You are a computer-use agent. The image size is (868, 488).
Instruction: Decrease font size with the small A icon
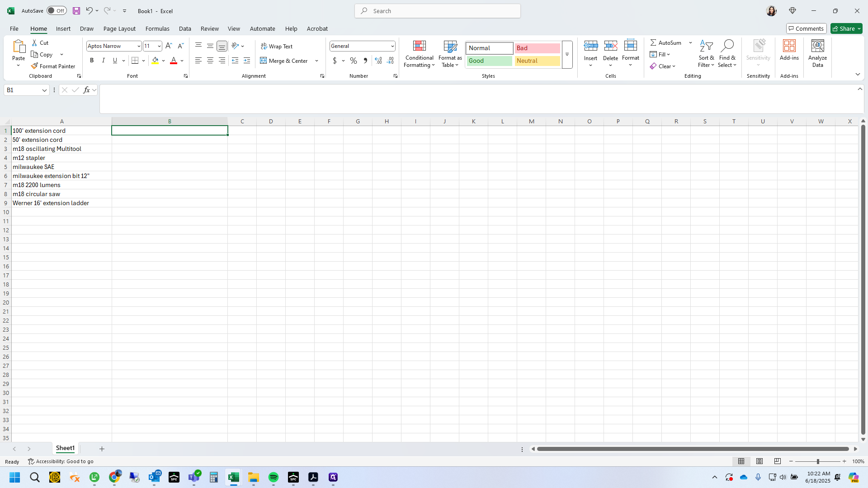pos(180,46)
